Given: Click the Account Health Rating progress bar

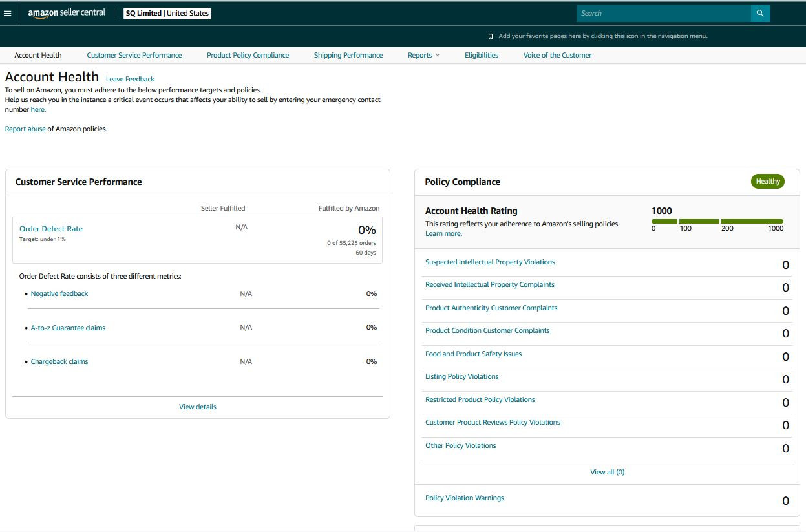Looking at the screenshot, I should (x=717, y=221).
